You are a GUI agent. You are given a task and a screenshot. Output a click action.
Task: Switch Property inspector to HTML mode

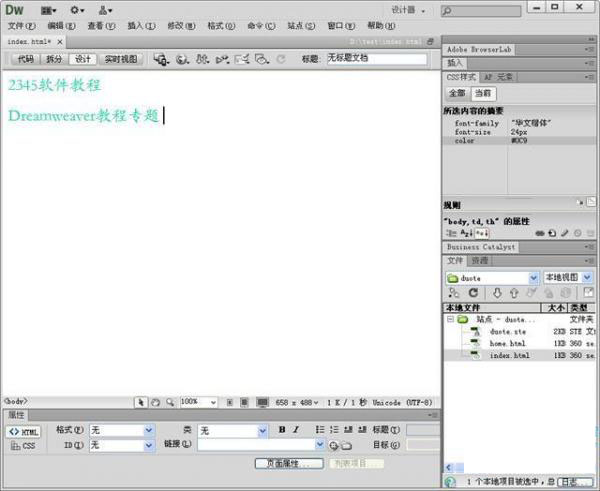click(x=24, y=432)
